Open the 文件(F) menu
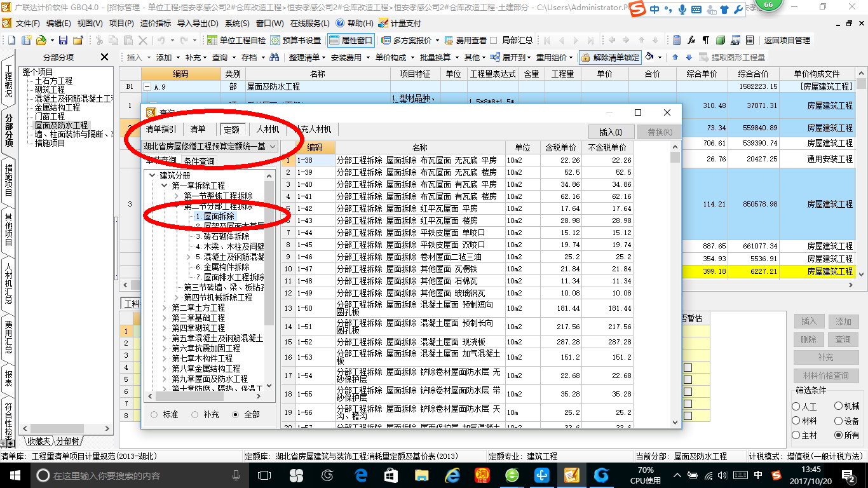The width and height of the screenshot is (868, 488). pos(27,23)
